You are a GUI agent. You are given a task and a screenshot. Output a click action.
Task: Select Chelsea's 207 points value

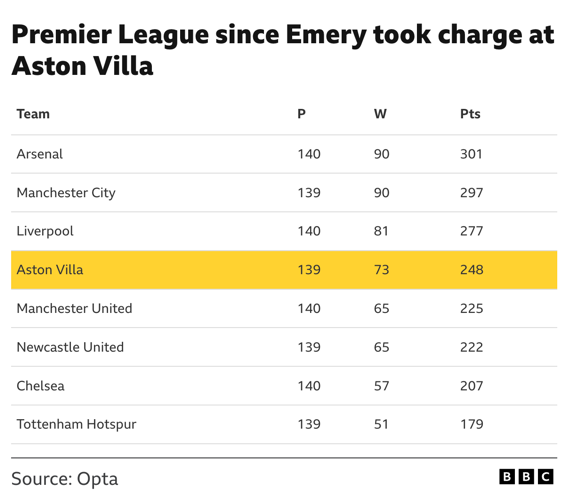pyautogui.click(x=471, y=386)
